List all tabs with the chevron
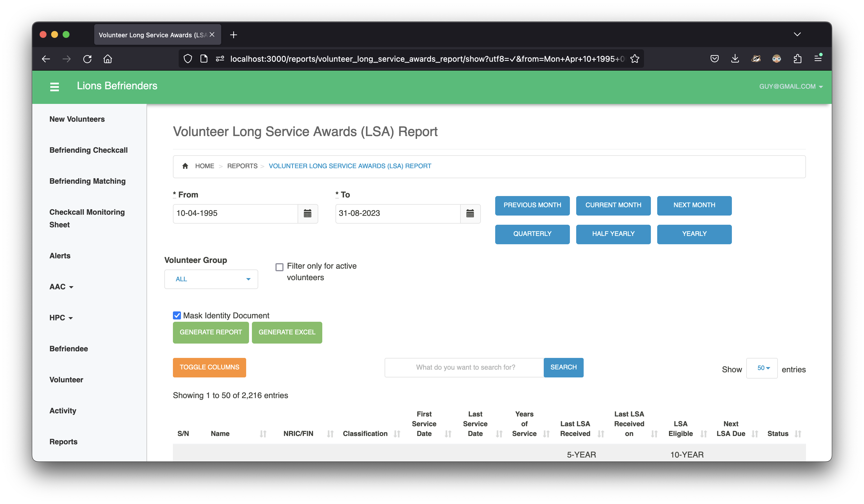864x504 pixels. click(x=797, y=34)
